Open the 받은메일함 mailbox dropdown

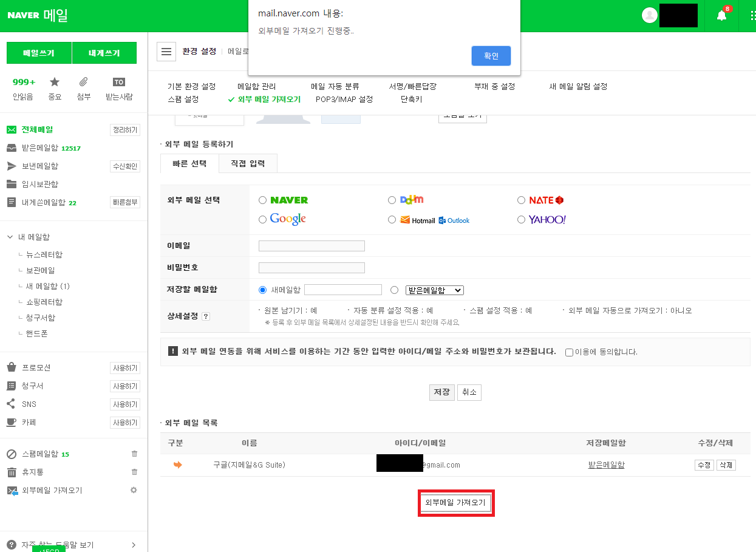pyautogui.click(x=434, y=290)
